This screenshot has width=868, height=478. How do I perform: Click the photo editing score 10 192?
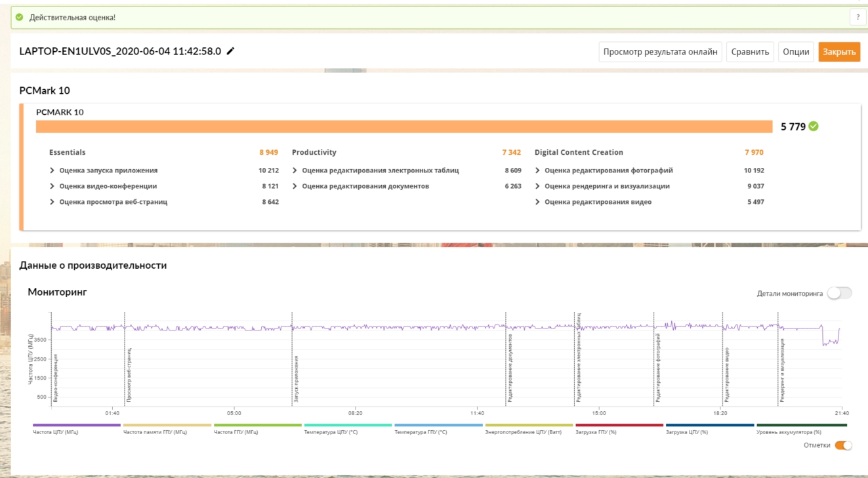(x=754, y=170)
